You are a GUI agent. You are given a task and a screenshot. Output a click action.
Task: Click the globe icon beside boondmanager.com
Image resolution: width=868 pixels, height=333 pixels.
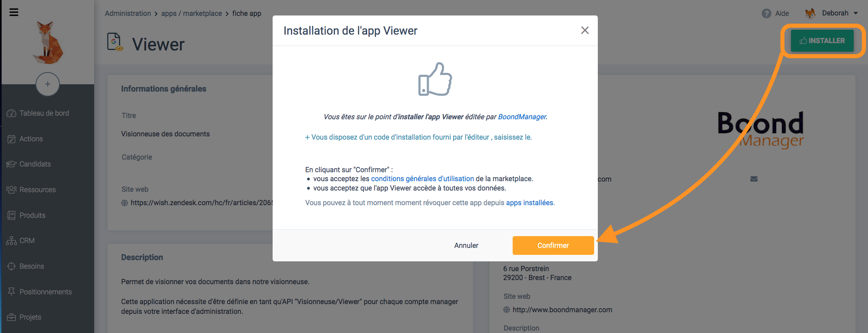point(507,310)
